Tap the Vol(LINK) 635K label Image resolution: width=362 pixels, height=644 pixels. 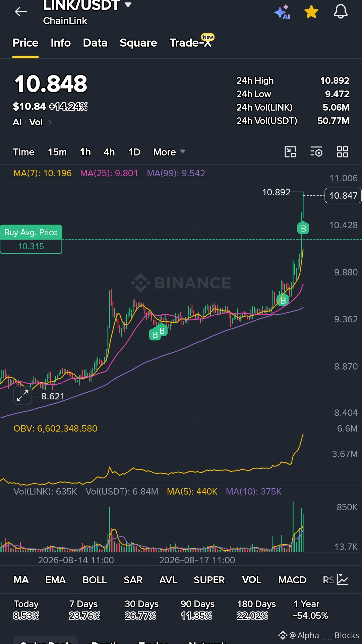pos(45,492)
